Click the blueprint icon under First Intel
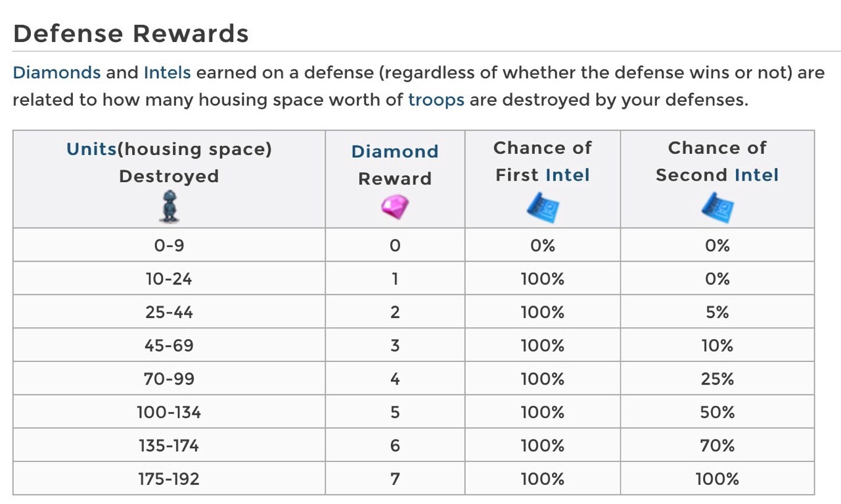 pos(543,206)
